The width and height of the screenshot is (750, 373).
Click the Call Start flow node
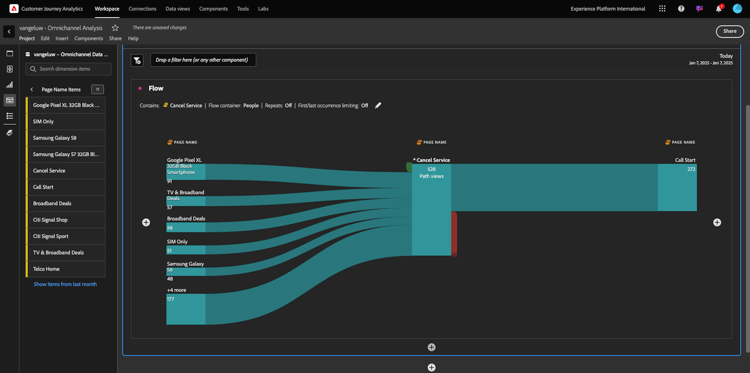click(x=677, y=187)
